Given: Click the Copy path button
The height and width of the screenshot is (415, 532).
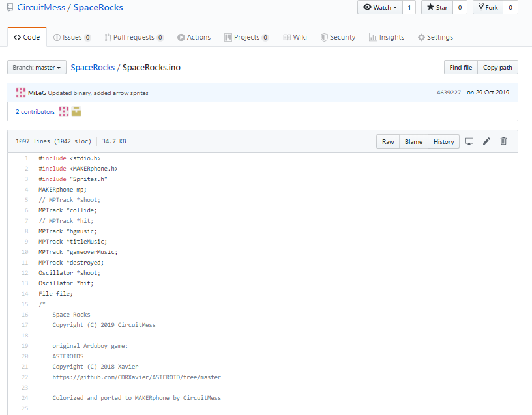Looking at the screenshot, I should click(x=497, y=68).
